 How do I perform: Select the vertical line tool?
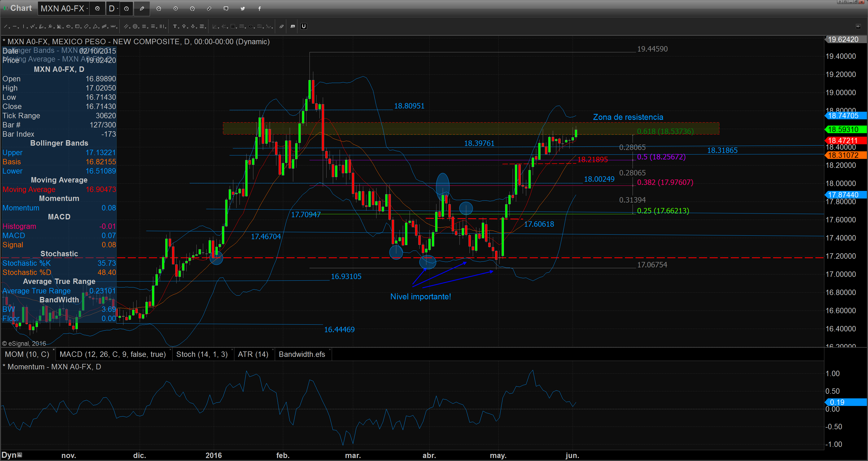24,26
